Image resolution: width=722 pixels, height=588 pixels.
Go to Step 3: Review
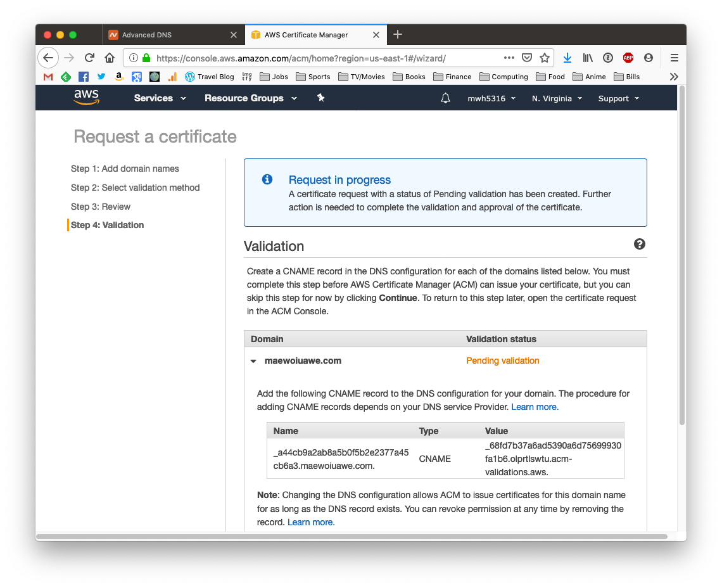tap(100, 207)
